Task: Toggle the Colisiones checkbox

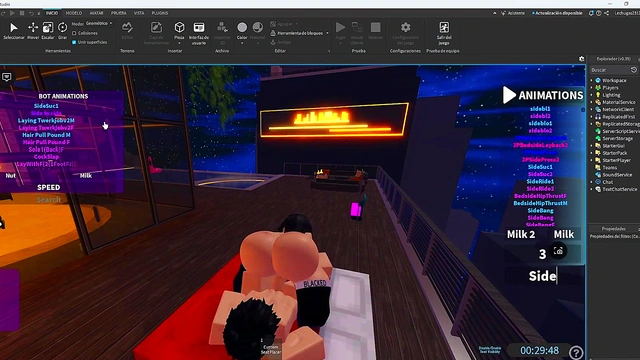Action: (x=74, y=33)
